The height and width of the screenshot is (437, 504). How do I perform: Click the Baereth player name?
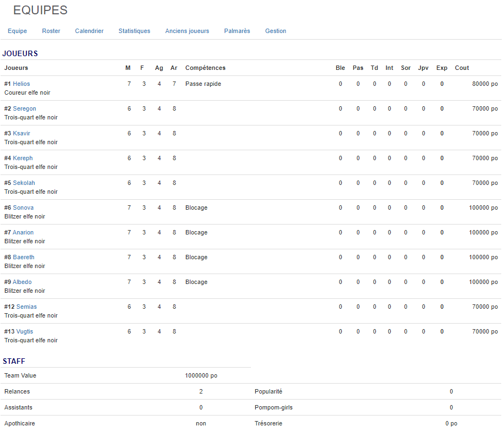tap(24, 257)
